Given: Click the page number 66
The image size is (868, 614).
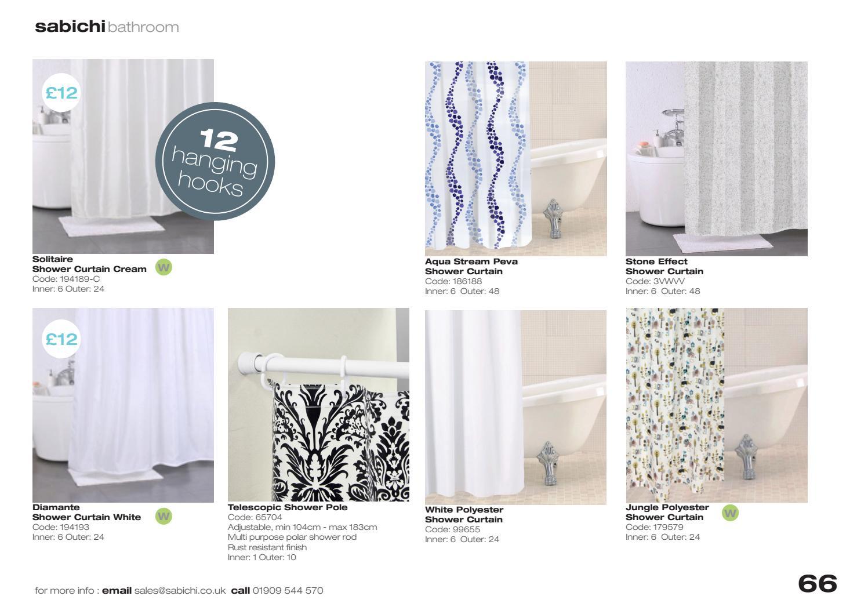Looking at the screenshot, I should [818, 584].
